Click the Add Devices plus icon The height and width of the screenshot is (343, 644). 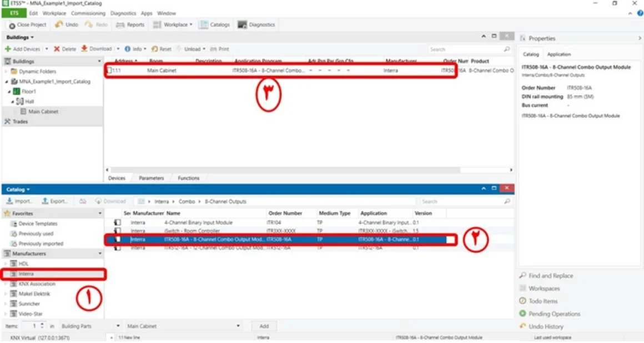(8, 49)
